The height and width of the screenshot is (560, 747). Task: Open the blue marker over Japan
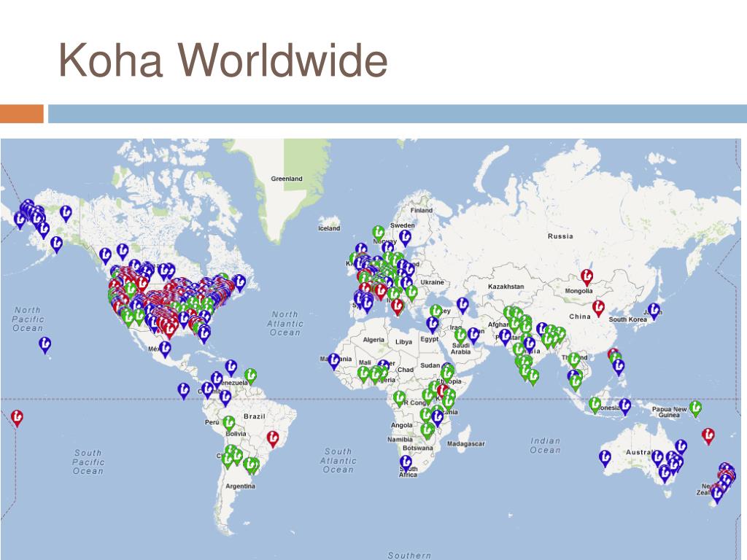(x=654, y=311)
